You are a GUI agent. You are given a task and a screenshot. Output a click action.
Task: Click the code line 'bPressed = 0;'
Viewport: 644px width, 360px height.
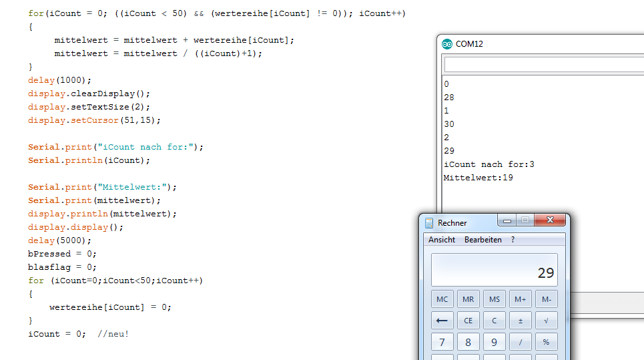click(x=62, y=254)
